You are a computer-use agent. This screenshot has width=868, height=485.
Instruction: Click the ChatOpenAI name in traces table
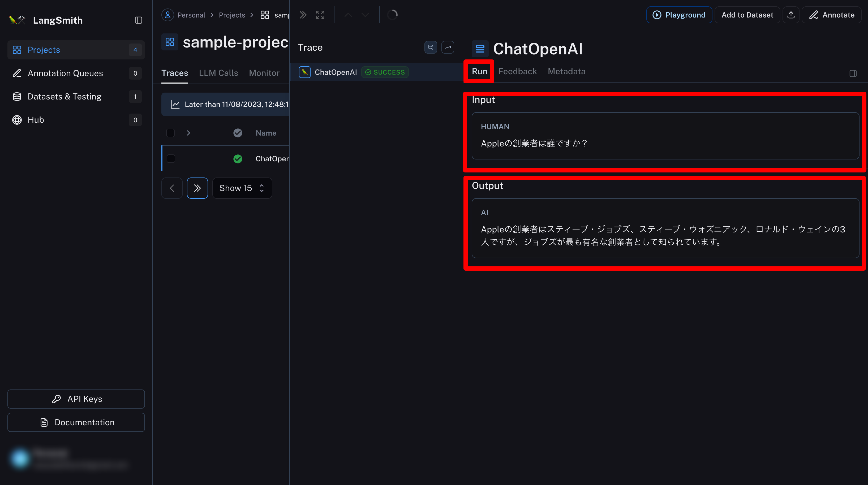click(x=272, y=159)
